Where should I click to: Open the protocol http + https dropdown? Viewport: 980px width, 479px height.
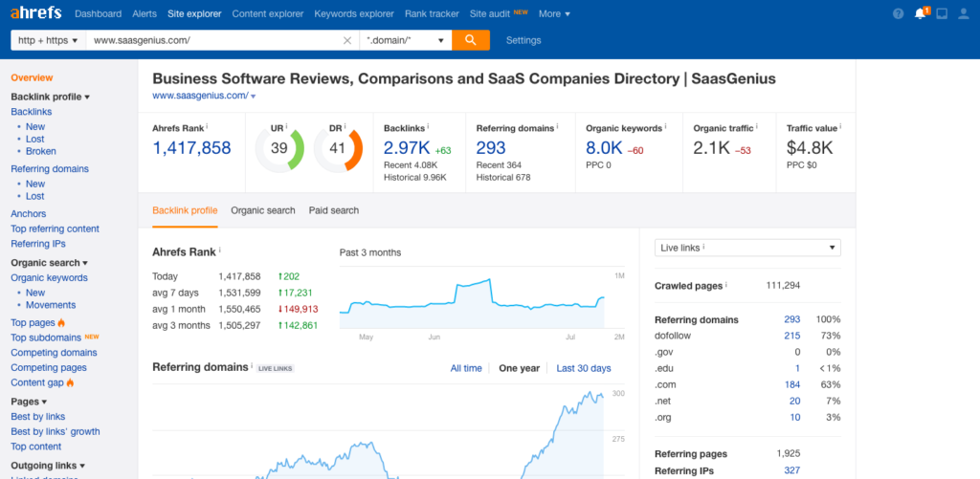[48, 40]
